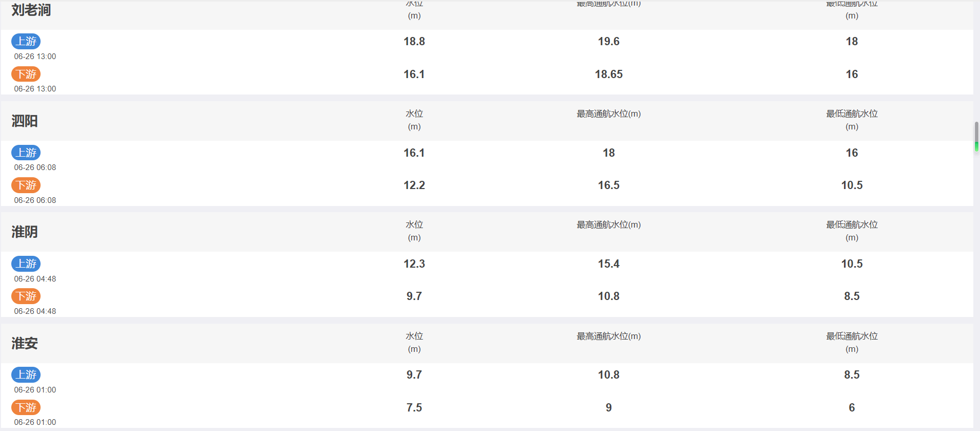The image size is (980, 431).
Task: Select the 淮阴 station heading
Action: click(25, 232)
